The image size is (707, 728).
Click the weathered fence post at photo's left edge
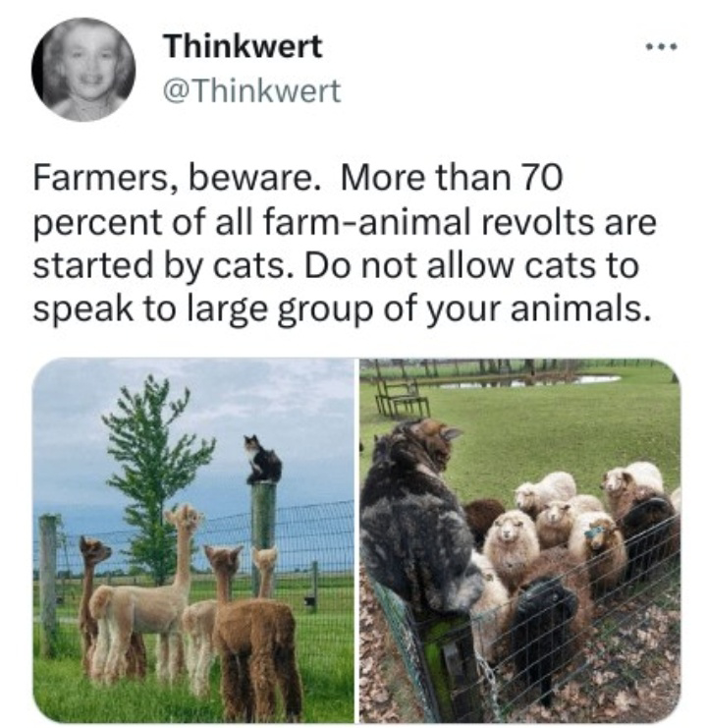click(x=48, y=585)
